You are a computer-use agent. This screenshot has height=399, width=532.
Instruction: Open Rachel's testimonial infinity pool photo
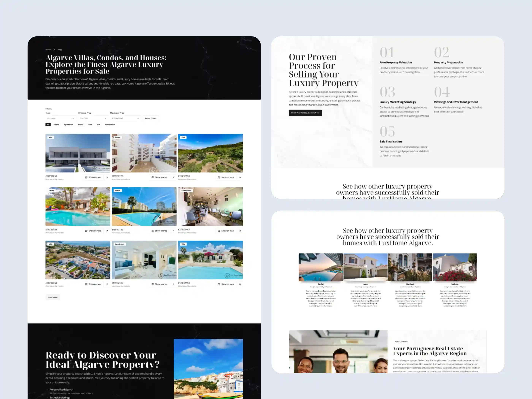(x=321, y=267)
